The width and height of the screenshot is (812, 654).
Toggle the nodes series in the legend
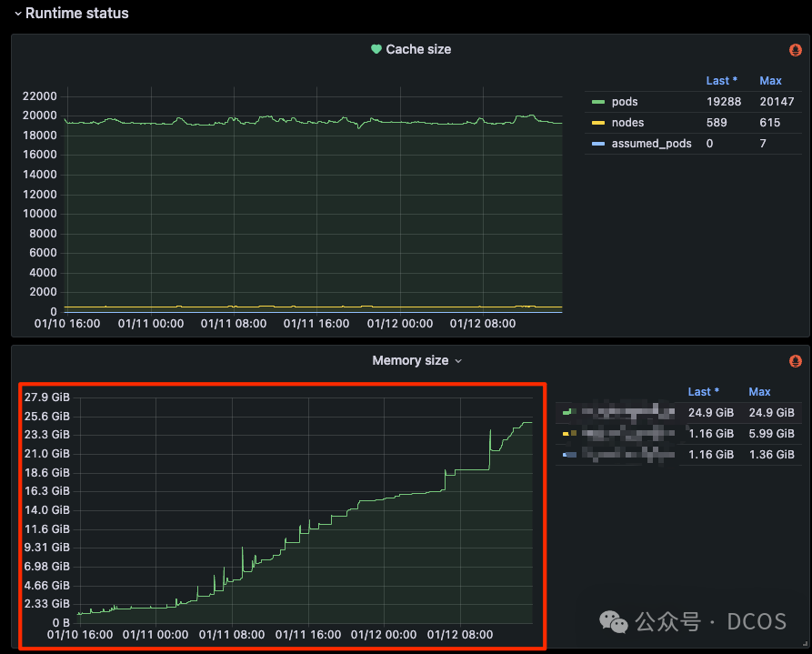point(627,123)
